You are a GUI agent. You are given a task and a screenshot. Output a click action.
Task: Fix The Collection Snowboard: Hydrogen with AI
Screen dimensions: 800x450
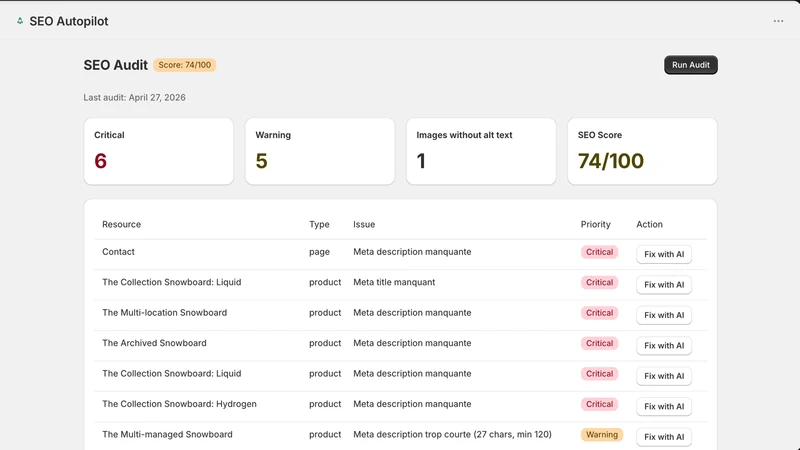click(x=664, y=406)
